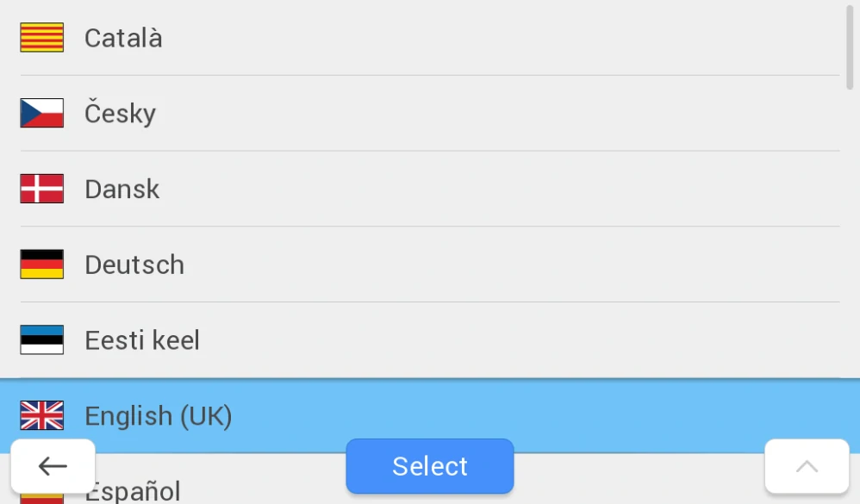Screen dimensions: 860x504
Task: Click the Spanish flag icon
Action: [41, 497]
